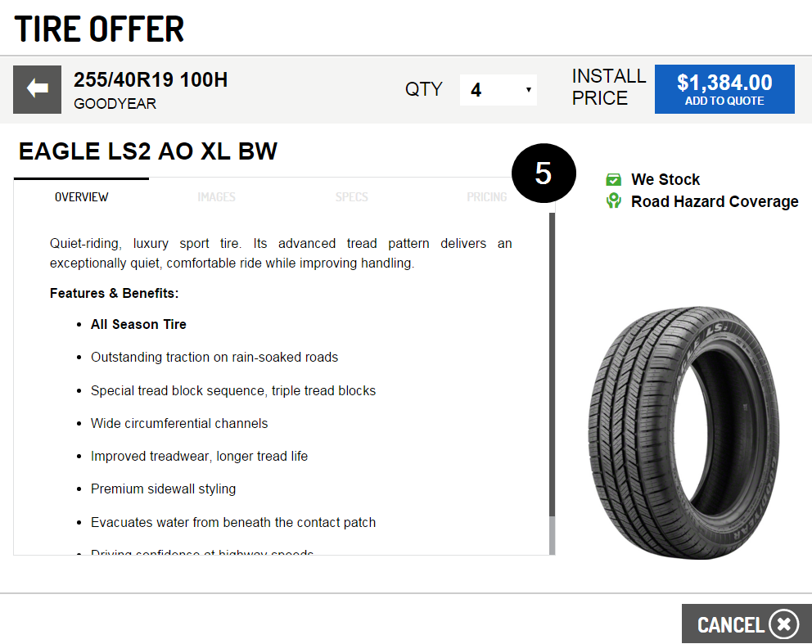812x644 pixels.
Task: Click the All Season Tire bullet item
Action: click(138, 325)
